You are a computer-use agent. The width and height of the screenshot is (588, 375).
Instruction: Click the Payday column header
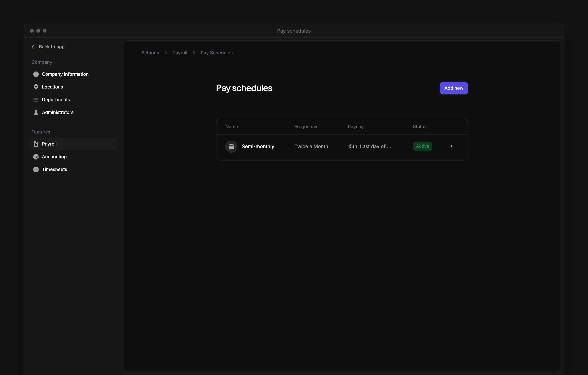[355, 127]
